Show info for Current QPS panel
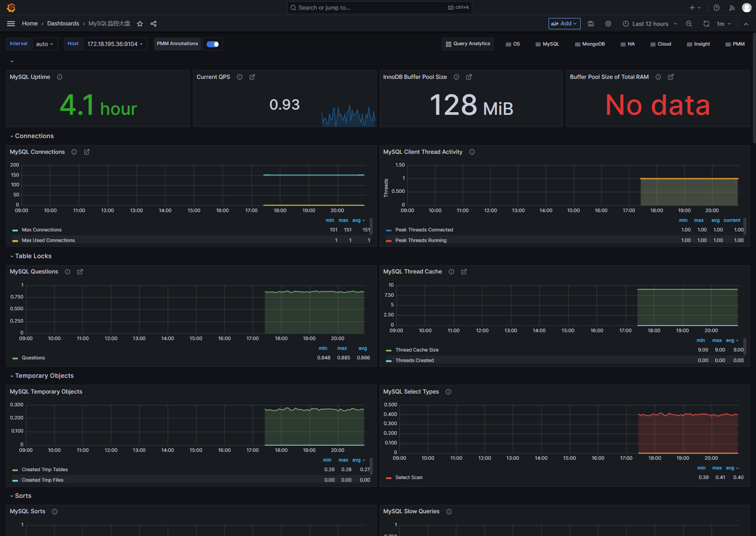 (240, 77)
